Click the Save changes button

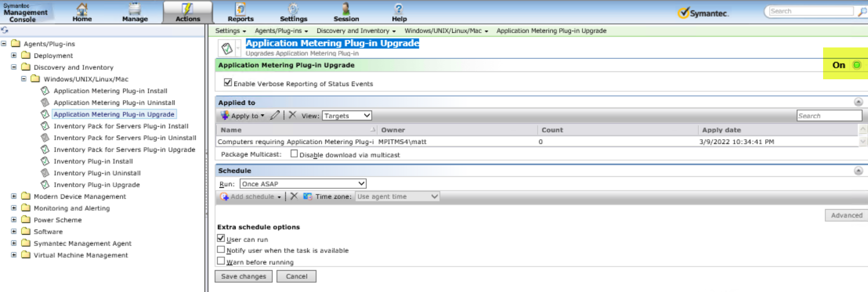coord(243,276)
